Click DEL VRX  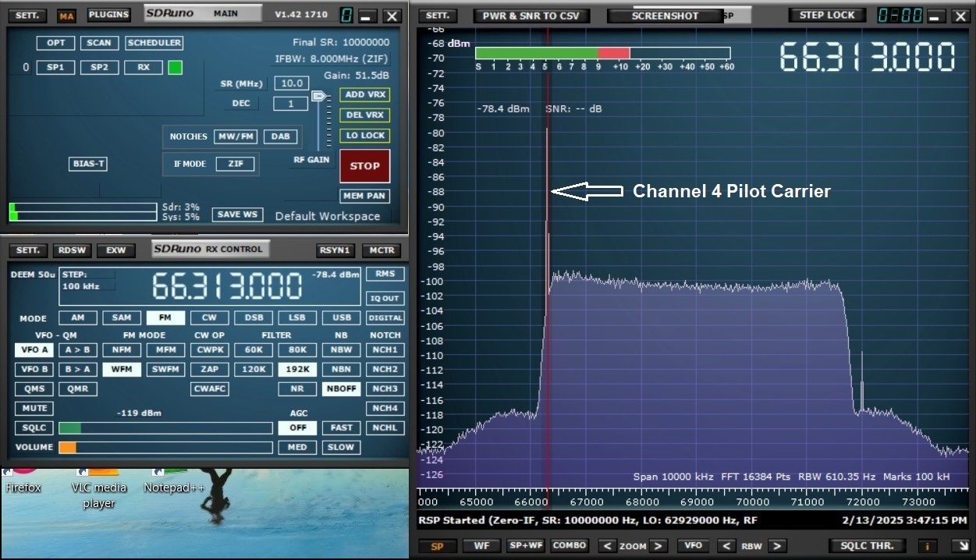365,115
